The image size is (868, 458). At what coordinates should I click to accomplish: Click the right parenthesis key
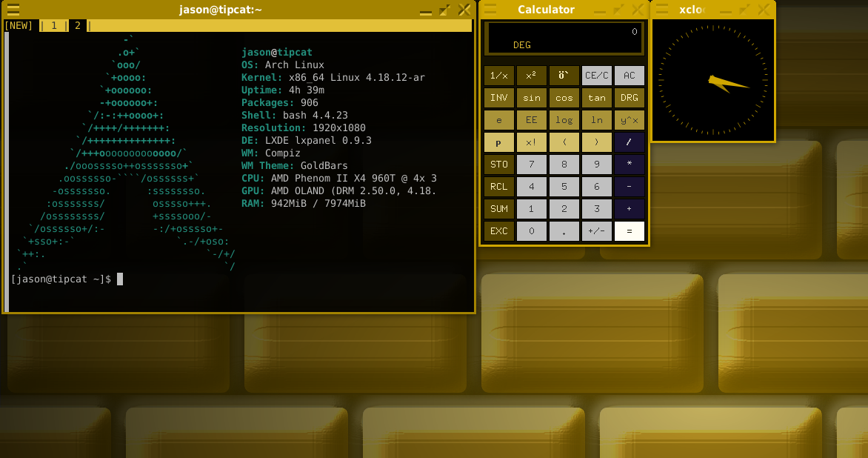point(597,142)
